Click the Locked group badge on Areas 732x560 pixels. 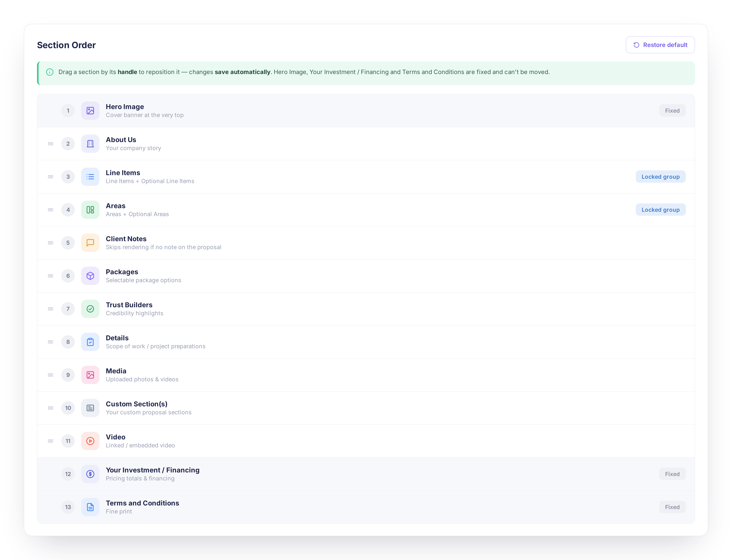660,210
